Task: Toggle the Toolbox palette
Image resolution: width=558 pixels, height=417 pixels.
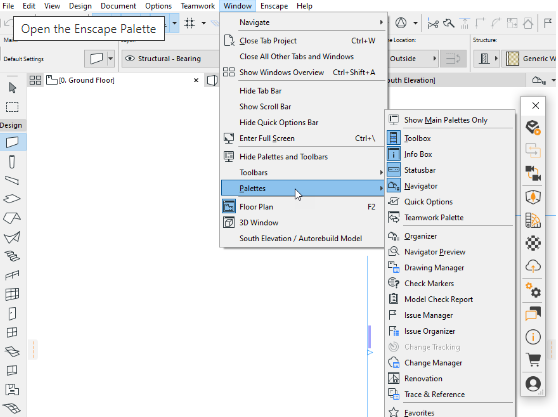Action: click(x=450, y=138)
